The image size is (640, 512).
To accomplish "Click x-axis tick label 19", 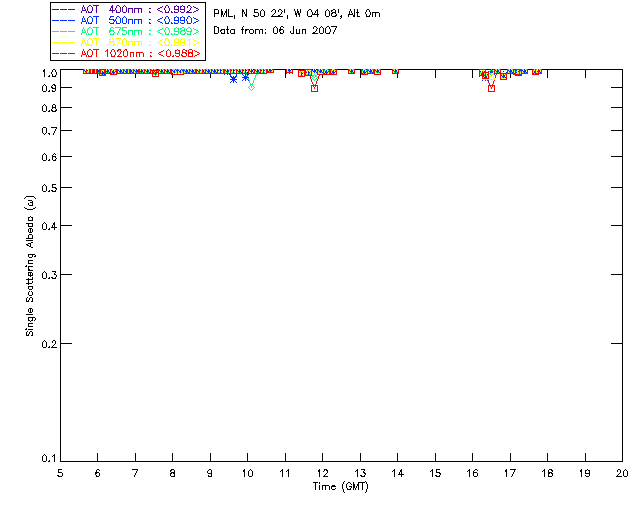I will click(585, 473).
